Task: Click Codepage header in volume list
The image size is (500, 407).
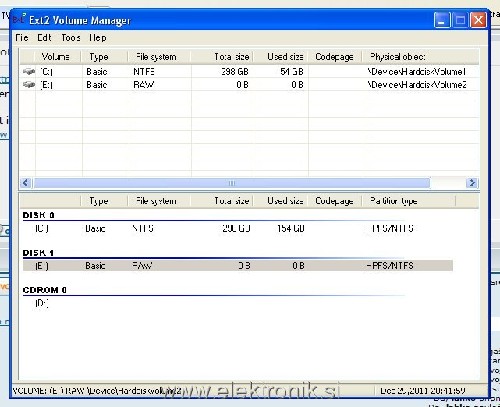Action: 334,57
